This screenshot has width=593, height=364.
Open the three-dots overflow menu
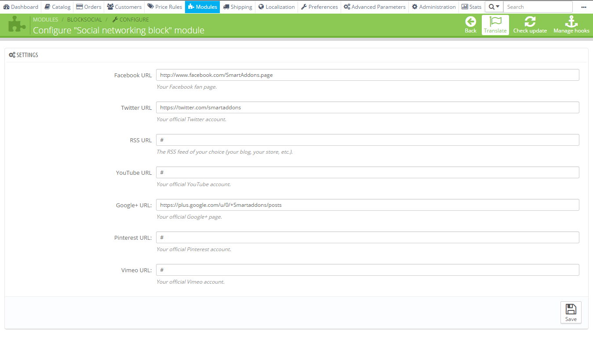click(x=584, y=7)
